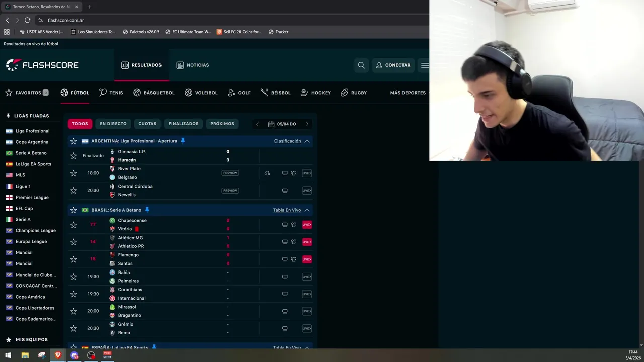Click Preview button for Central Córdoba vs Newell's
This screenshot has width=644, height=362.
[x=230, y=191]
